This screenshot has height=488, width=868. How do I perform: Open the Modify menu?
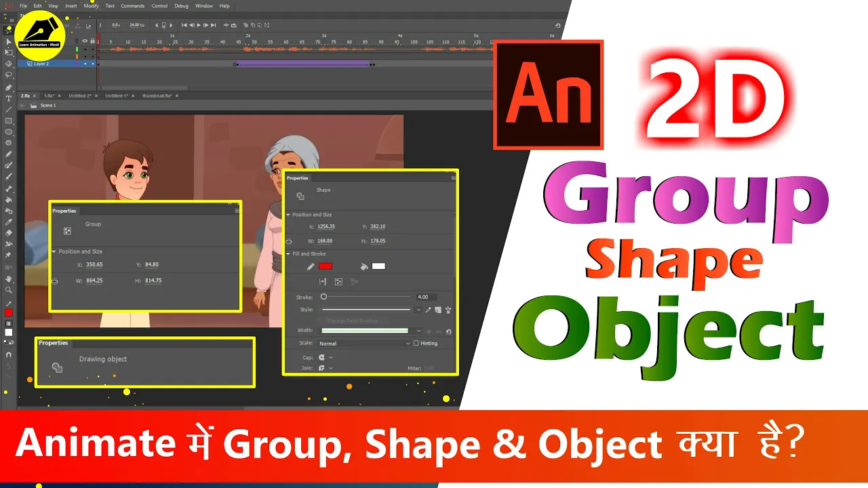click(91, 5)
